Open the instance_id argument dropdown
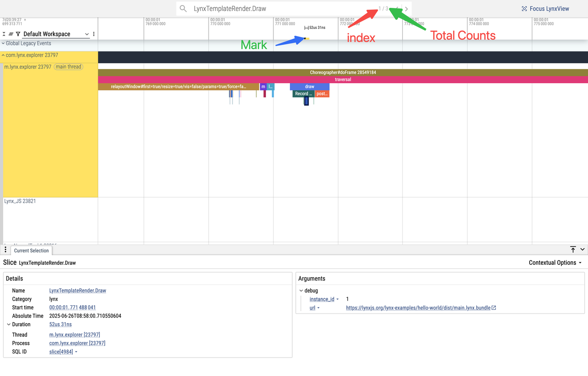 tap(324, 299)
